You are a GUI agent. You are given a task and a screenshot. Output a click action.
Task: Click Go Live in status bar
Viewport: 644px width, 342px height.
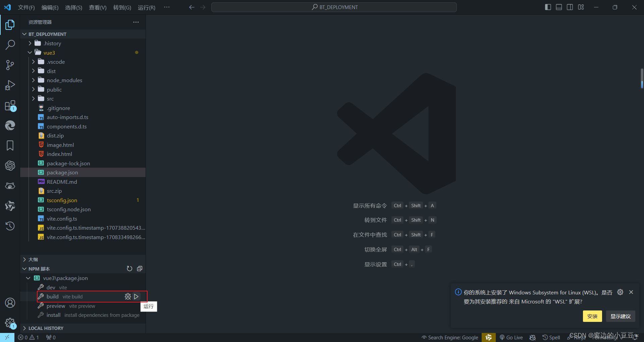pyautogui.click(x=511, y=337)
